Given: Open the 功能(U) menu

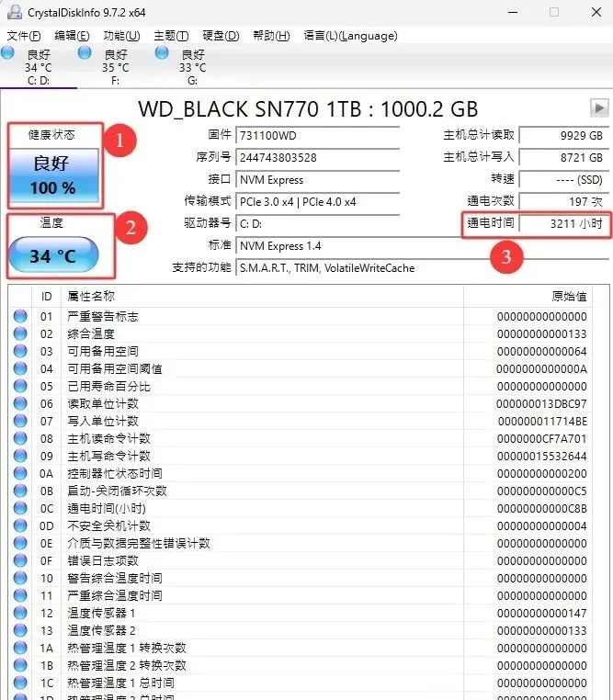Looking at the screenshot, I should tap(121, 36).
